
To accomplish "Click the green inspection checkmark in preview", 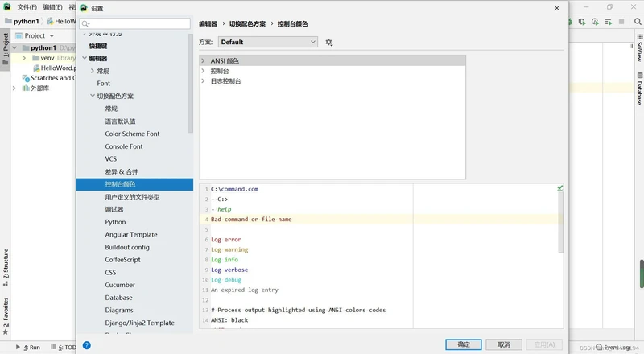I will coord(559,188).
